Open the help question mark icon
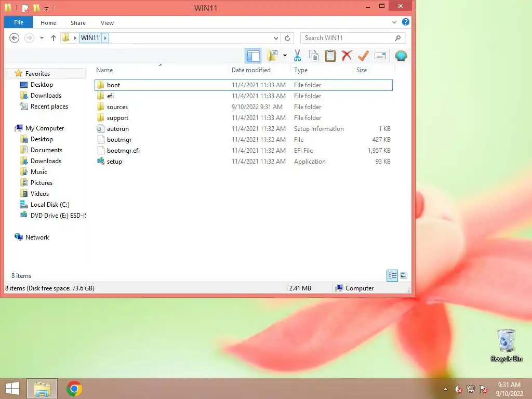 click(x=405, y=22)
